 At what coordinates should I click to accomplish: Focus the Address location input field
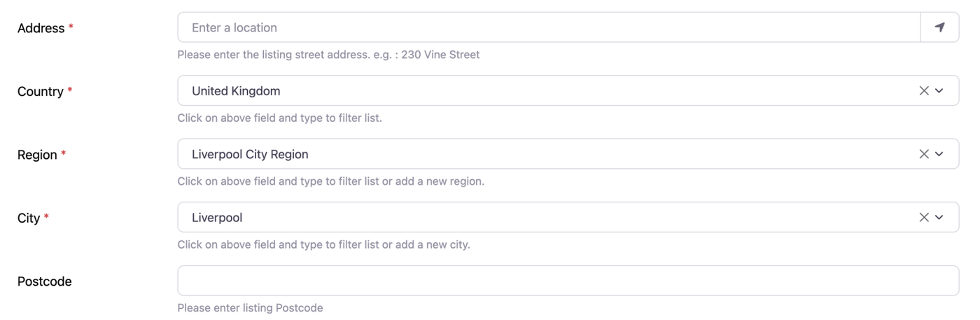click(546, 27)
